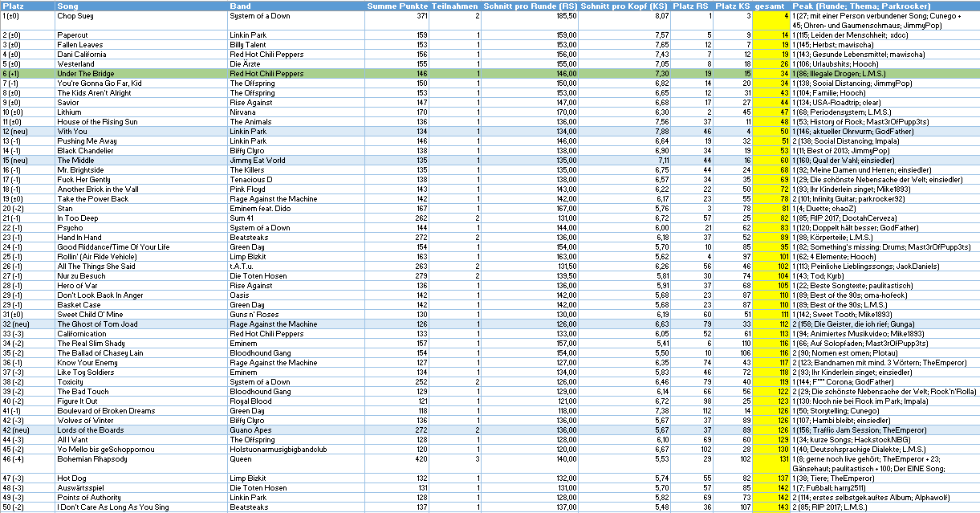The image size is (980, 513).
Task: Click the Platz column header
Action: pyautogui.click(x=28, y=6)
